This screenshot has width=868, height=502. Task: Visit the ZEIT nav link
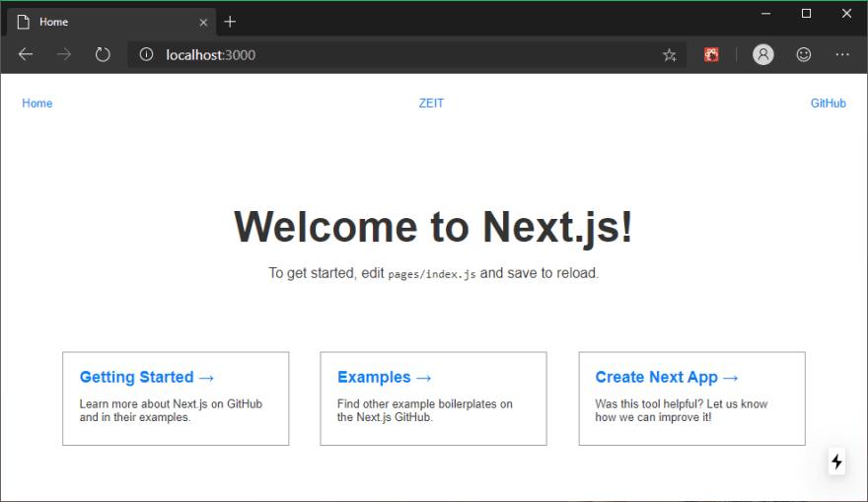click(431, 104)
